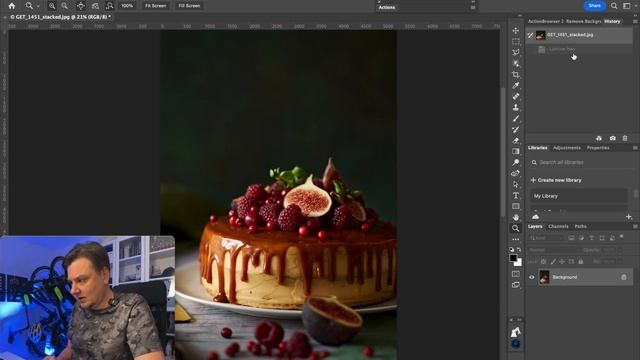This screenshot has height=360, width=640.
Task: Select the Type tool
Action: coord(516,196)
